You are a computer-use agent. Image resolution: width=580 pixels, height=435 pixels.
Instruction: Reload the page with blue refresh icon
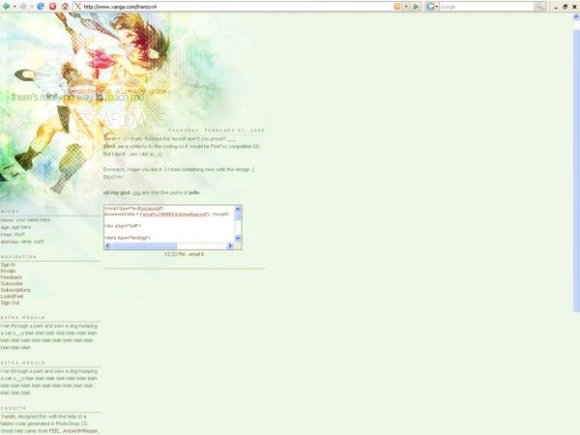(x=41, y=6)
